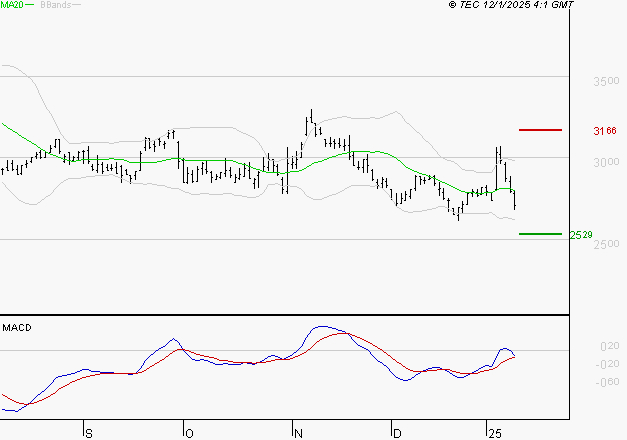Click the BBands legend label

pos(54,6)
